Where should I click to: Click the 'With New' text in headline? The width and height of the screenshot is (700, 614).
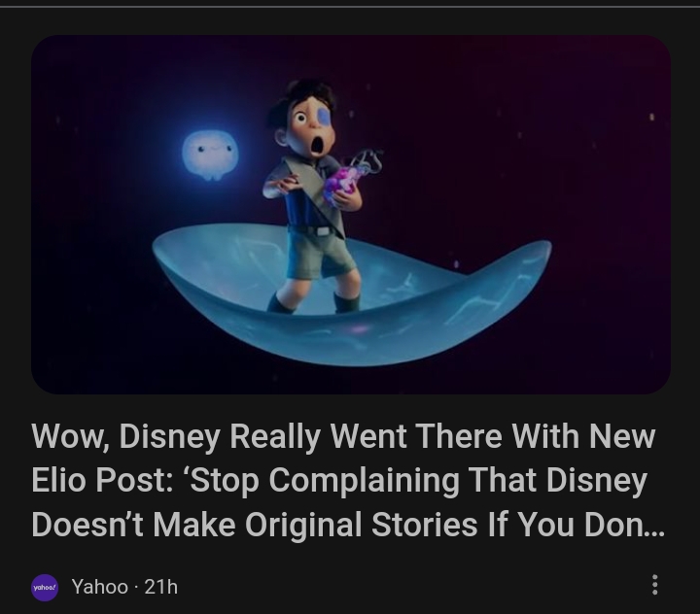pos(583,436)
